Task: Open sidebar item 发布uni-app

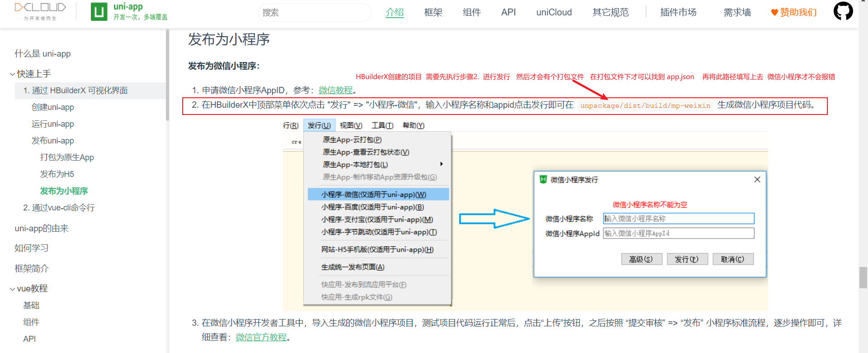Action: click(53, 141)
